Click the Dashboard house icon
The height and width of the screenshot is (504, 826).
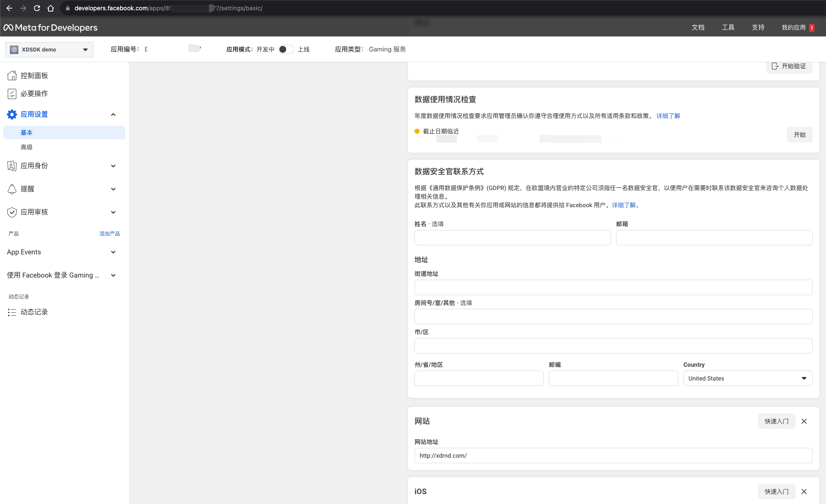[x=12, y=75]
